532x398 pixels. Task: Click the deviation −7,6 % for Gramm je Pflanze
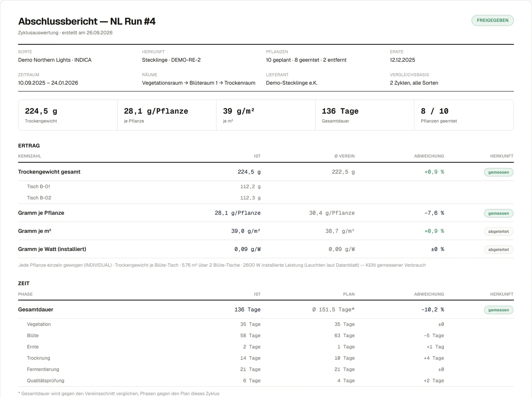point(434,213)
